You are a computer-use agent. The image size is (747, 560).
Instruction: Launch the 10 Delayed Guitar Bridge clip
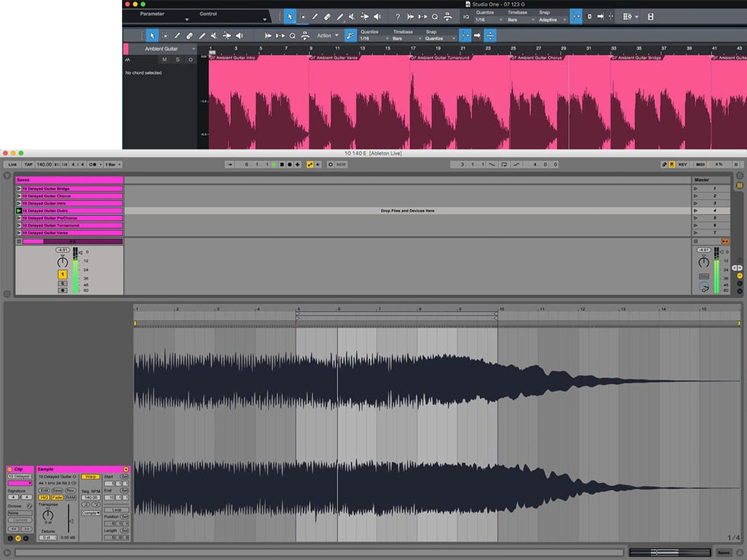pos(19,188)
